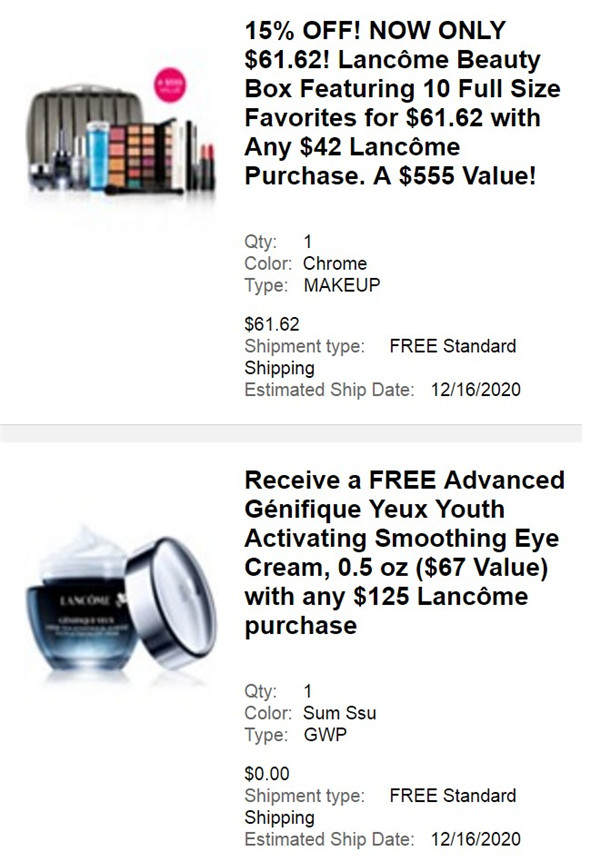
Task: Click the pink value badge on Beauty Box
Action: point(170,85)
